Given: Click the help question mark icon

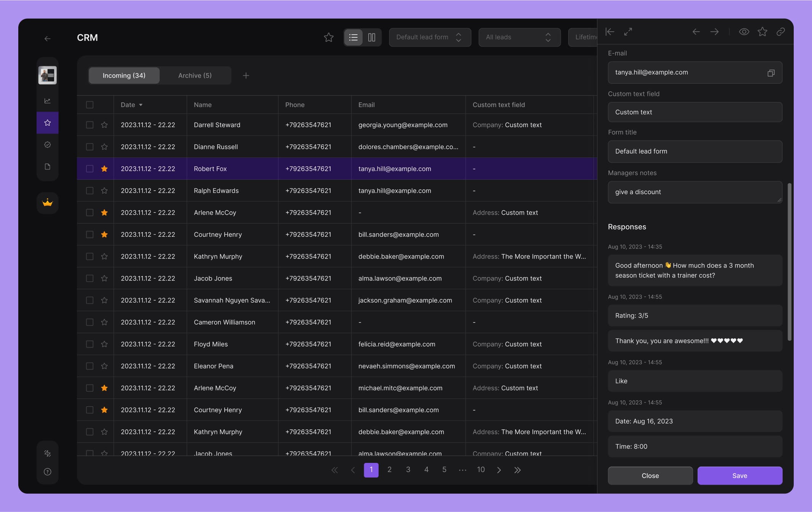Looking at the screenshot, I should [48, 472].
